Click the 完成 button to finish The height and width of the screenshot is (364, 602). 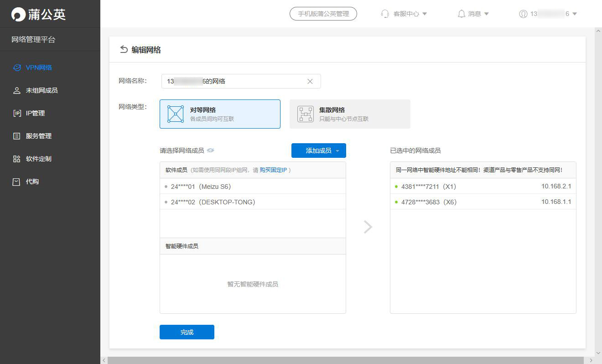point(187,332)
